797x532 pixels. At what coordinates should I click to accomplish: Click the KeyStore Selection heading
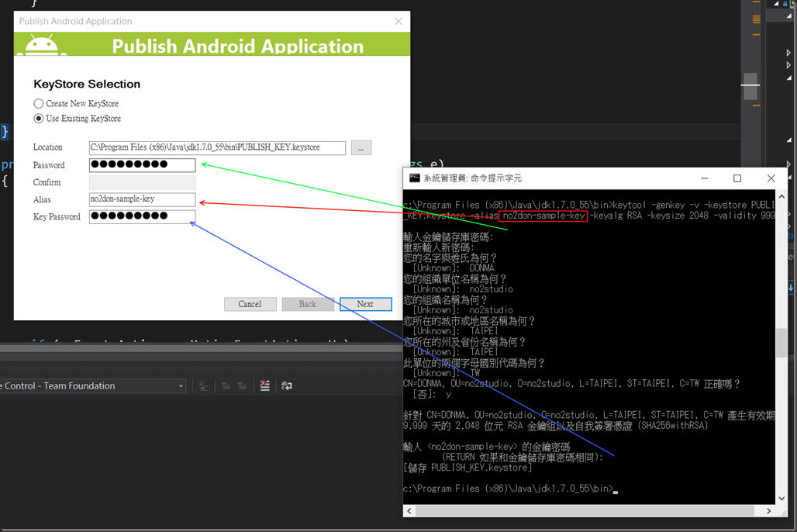coord(87,84)
